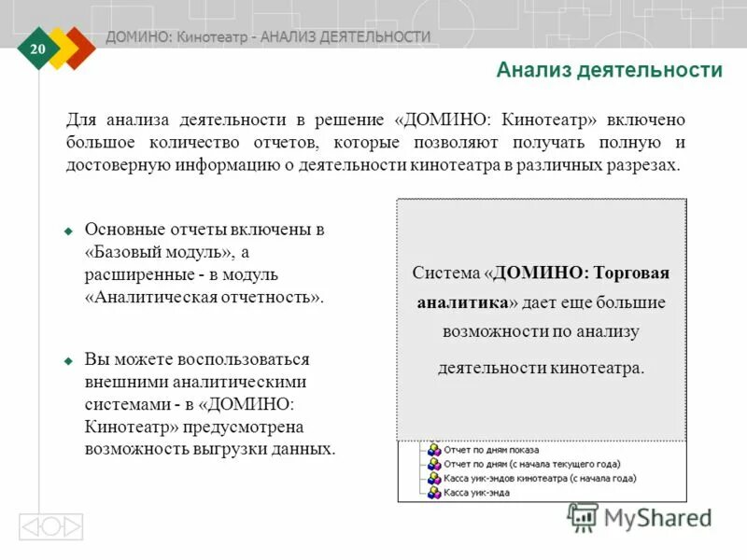Select icon beside "Касса уик-эндов кинотеатра" report
The height and width of the screenshot is (560, 747).
pos(434,480)
